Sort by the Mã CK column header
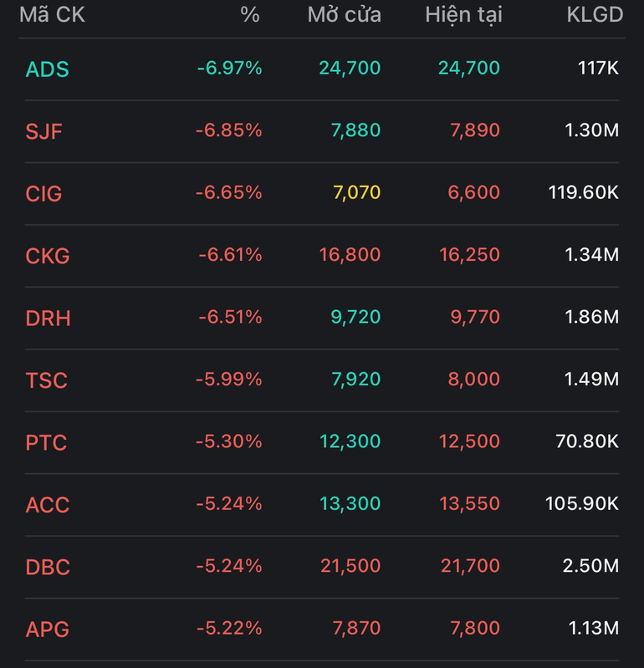644x668 pixels. [52, 15]
